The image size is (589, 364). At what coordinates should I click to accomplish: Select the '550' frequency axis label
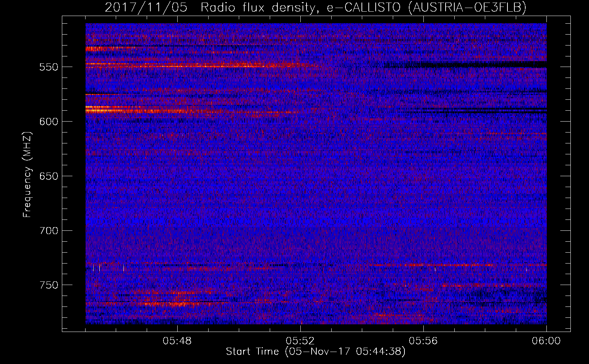pyautogui.click(x=49, y=67)
